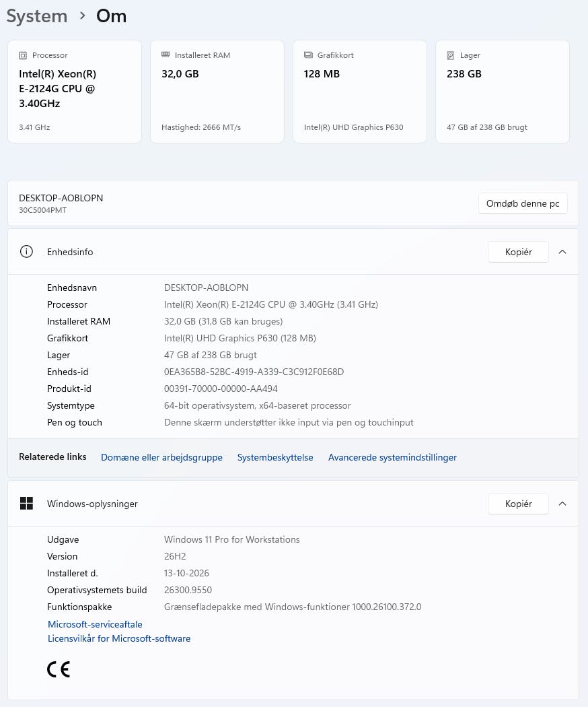Viewport: 588px width, 707px height.
Task: Click the Funktionspakke value text
Action: point(293,607)
